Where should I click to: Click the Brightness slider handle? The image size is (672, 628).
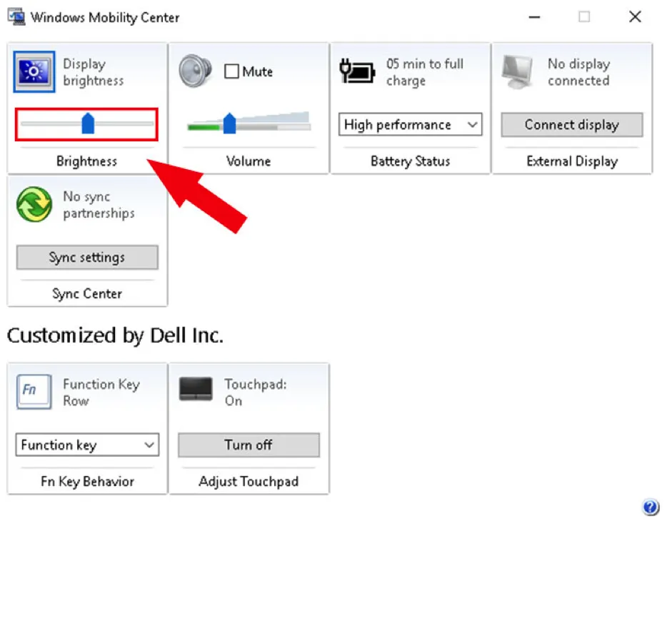88,123
